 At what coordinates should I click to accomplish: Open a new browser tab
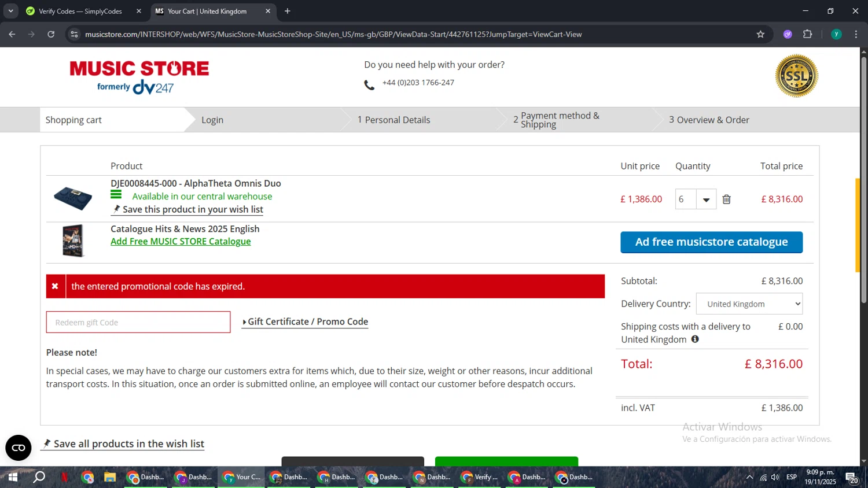pyautogui.click(x=288, y=11)
